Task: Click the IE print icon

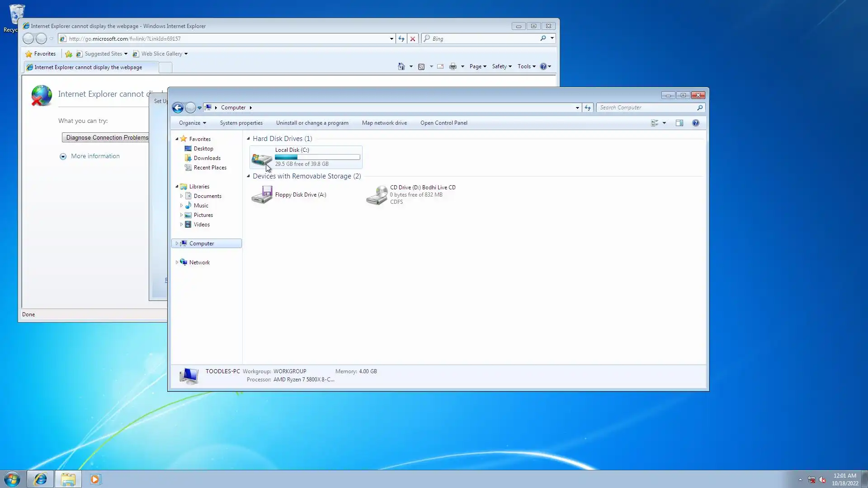Action: pyautogui.click(x=453, y=66)
